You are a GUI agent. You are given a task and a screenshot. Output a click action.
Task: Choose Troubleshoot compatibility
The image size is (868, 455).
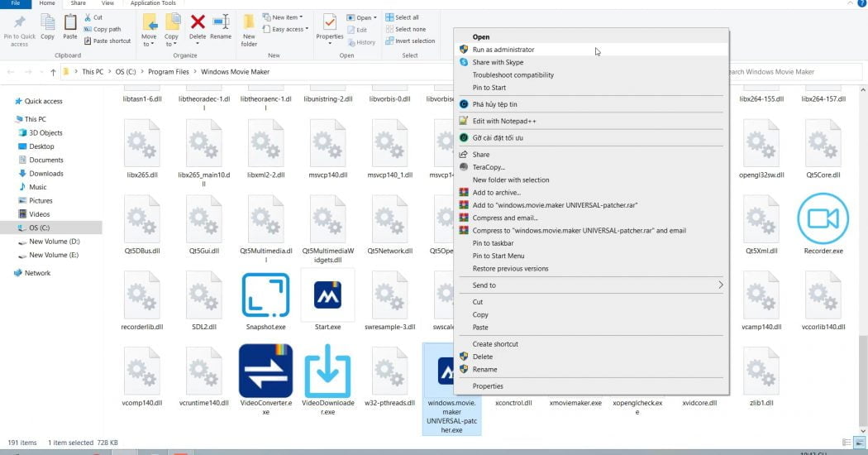point(591,75)
